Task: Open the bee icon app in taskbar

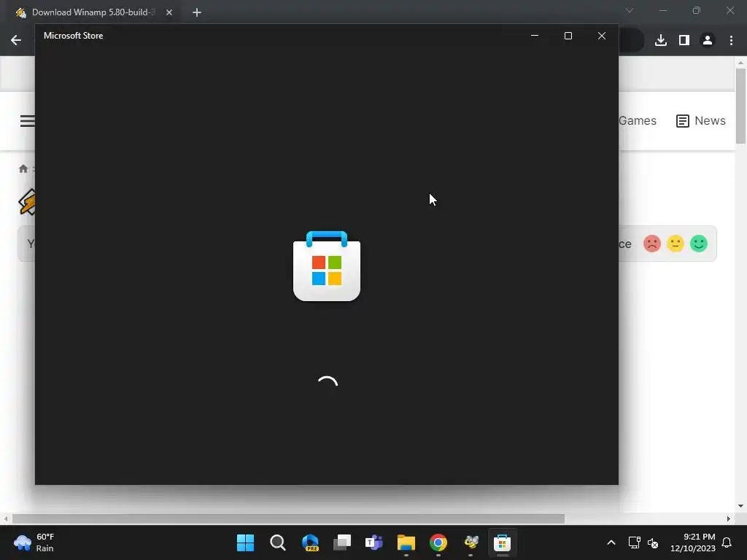Action: pyautogui.click(x=471, y=542)
